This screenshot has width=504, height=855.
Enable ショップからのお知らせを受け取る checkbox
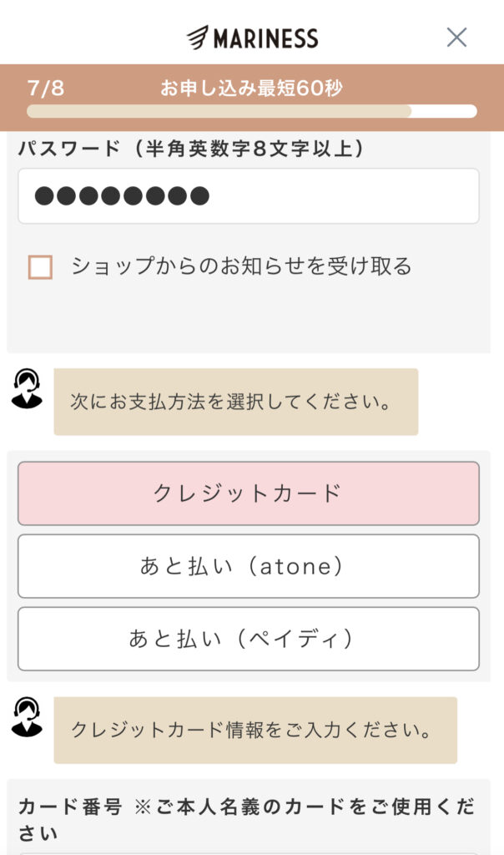[40, 267]
